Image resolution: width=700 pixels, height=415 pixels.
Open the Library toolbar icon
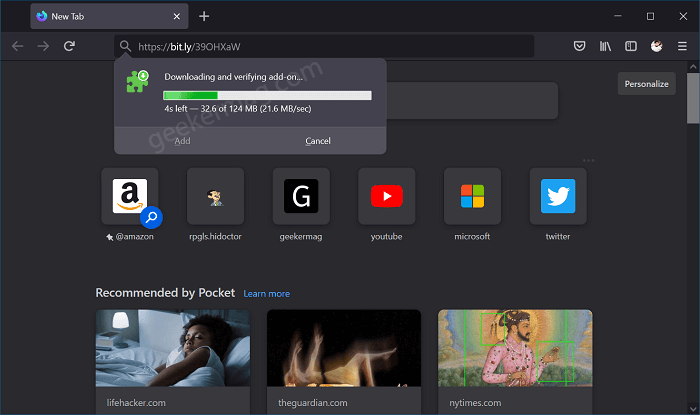[x=605, y=46]
